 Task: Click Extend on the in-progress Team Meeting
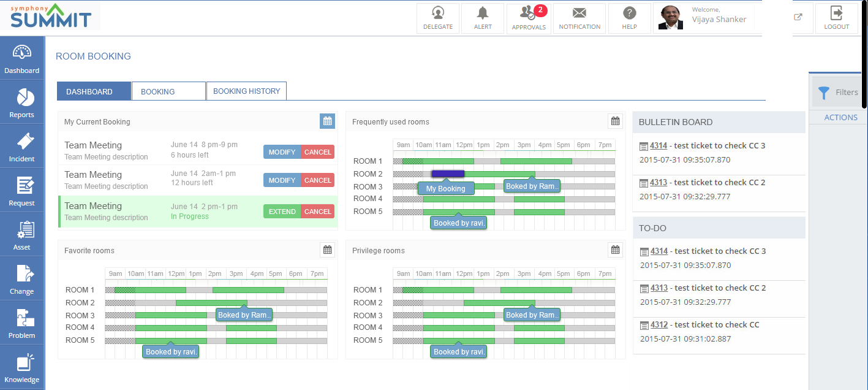coord(282,212)
